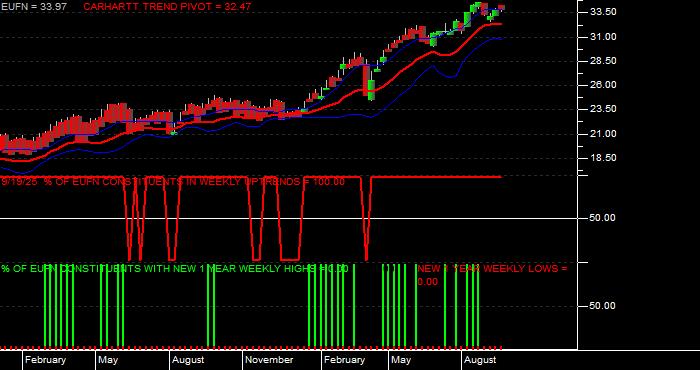
Task: Click the latest red candle at chart top
Action: pos(501,7)
